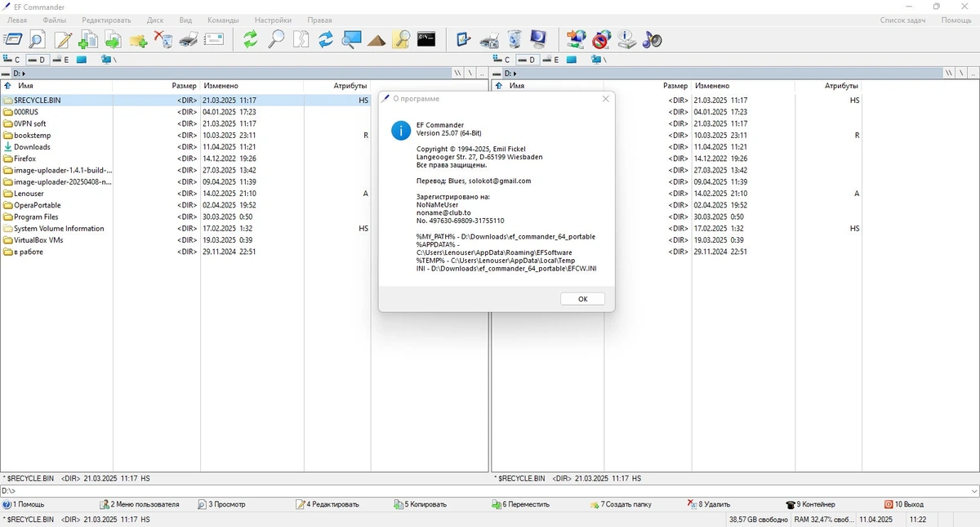Click the edit file pencil icon in toolbar

(63, 39)
